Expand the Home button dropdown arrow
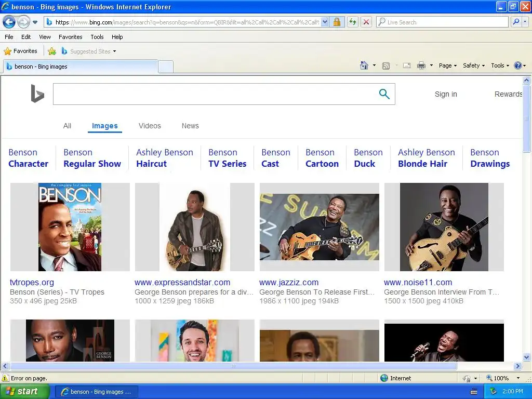The image size is (532, 399). (x=374, y=65)
